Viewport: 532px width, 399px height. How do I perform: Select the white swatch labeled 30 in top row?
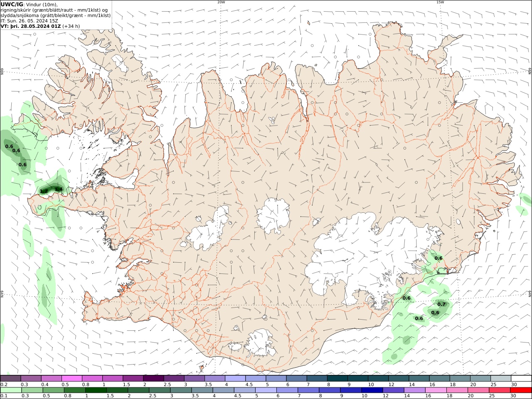point(521,378)
